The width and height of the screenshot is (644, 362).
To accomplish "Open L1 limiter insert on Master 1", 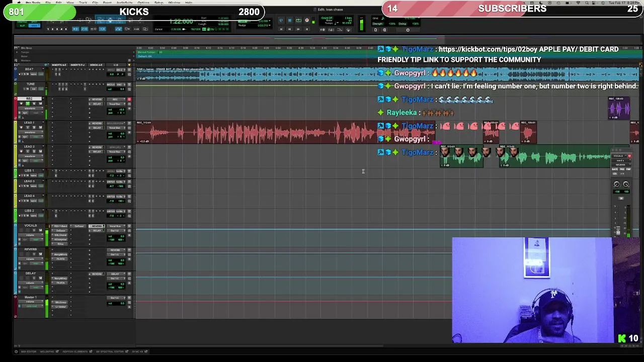I will pos(59,307).
